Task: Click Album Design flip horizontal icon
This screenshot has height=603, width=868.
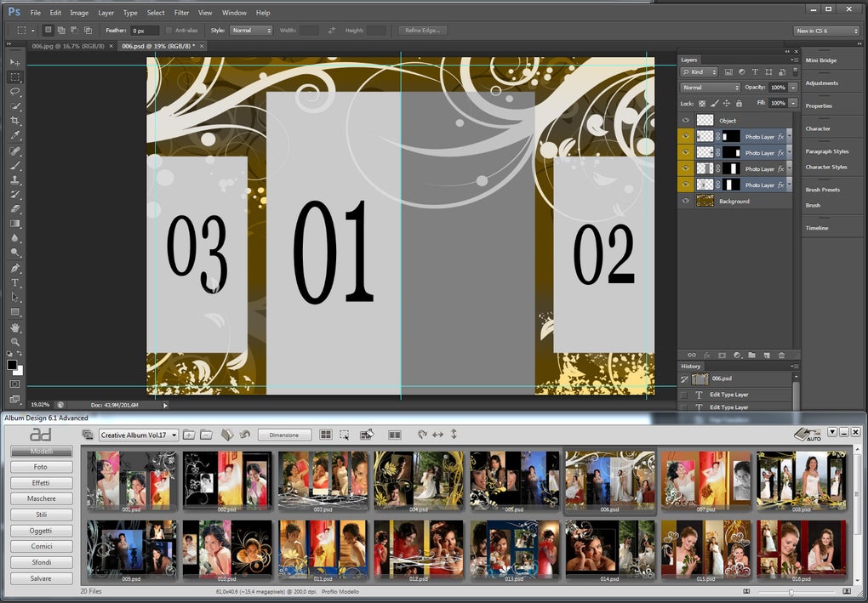Action: click(438, 435)
